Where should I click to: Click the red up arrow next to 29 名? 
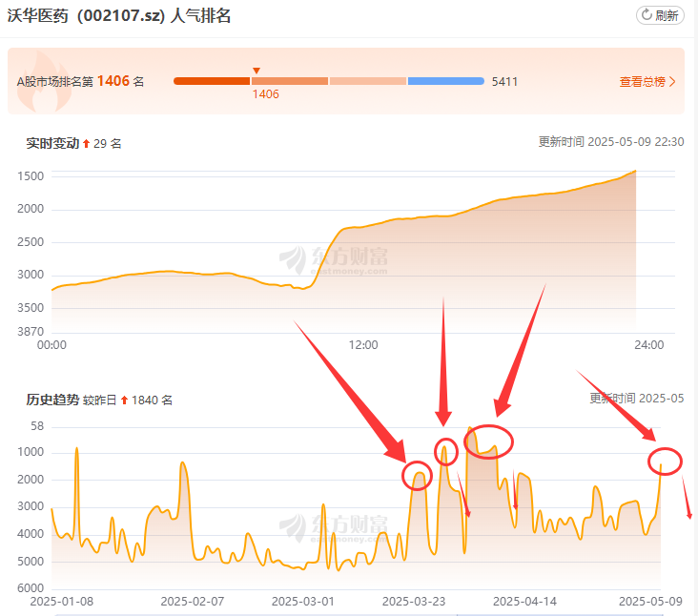click(87, 143)
